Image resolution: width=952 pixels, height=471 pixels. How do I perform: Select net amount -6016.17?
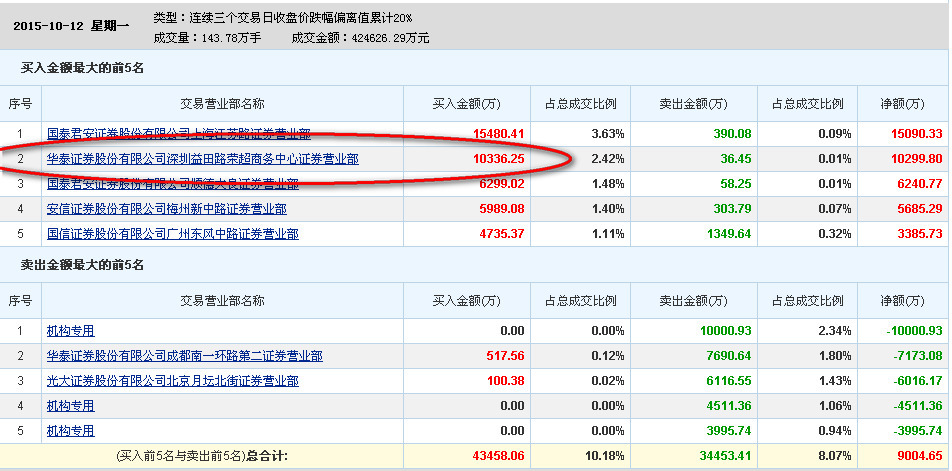pos(918,381)
